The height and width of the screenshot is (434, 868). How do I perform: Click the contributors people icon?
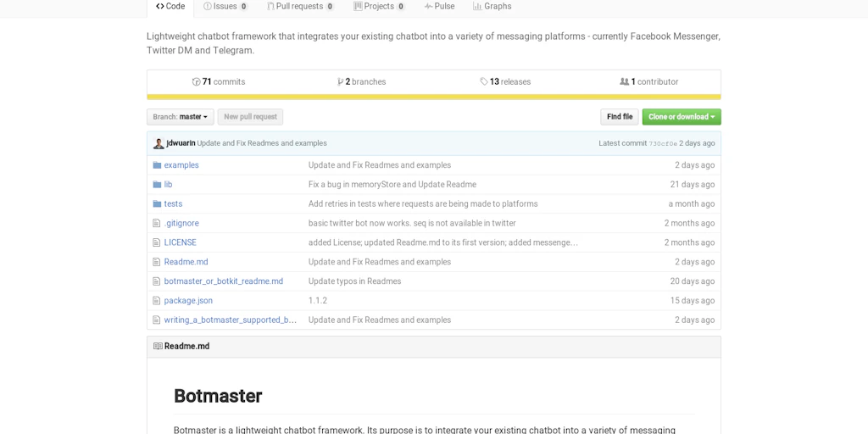click(625, 82)
